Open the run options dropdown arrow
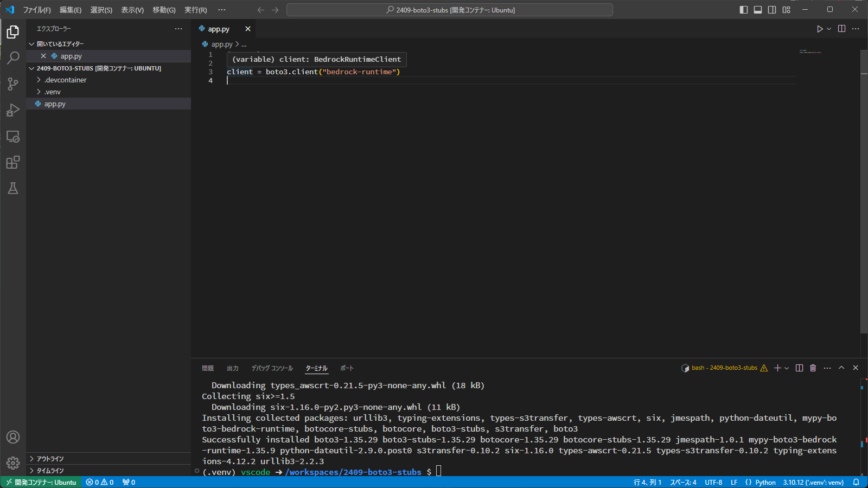This screenshot has width=868, height=488. pyautogui.click(x=829, y=29)
